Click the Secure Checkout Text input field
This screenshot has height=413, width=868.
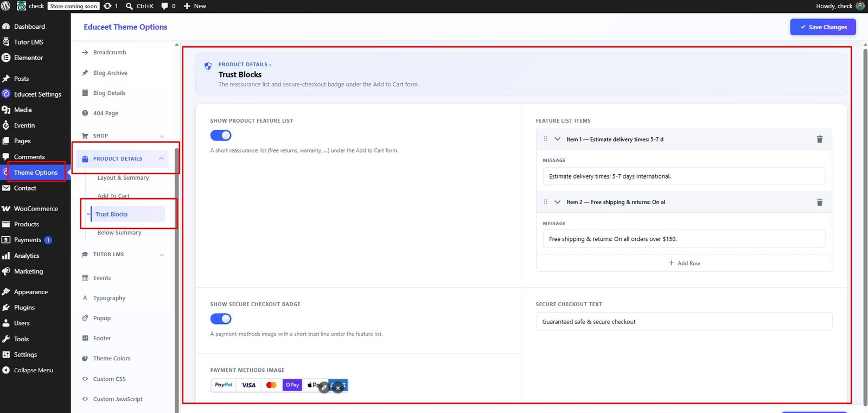click(684, 321)
